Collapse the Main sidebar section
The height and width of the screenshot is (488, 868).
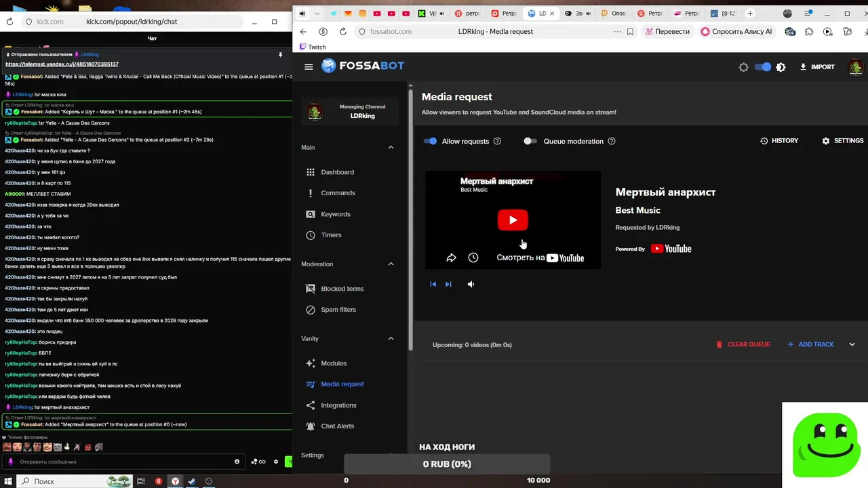[x=391, y=147]
